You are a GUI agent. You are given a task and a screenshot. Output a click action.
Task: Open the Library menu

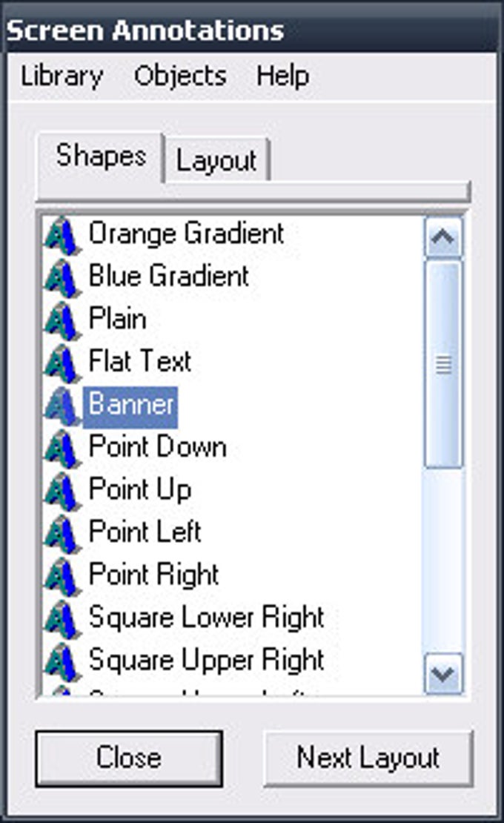point(62,76)
